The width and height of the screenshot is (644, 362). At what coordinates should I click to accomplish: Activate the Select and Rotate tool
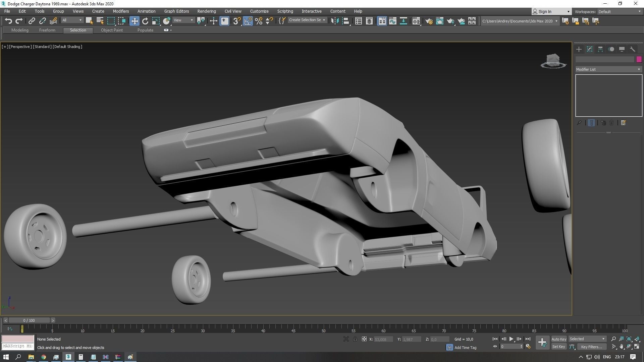145,21
